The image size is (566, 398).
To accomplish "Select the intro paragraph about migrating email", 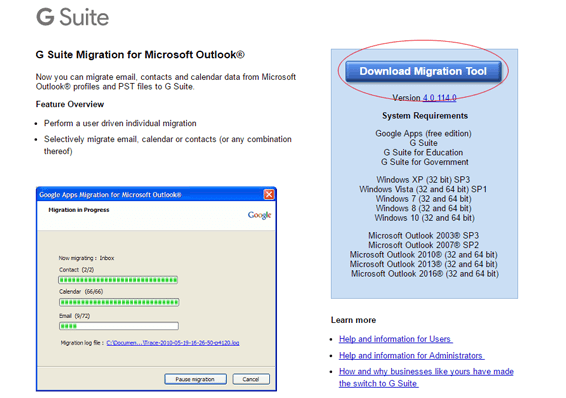I will (x=166, y=82).
